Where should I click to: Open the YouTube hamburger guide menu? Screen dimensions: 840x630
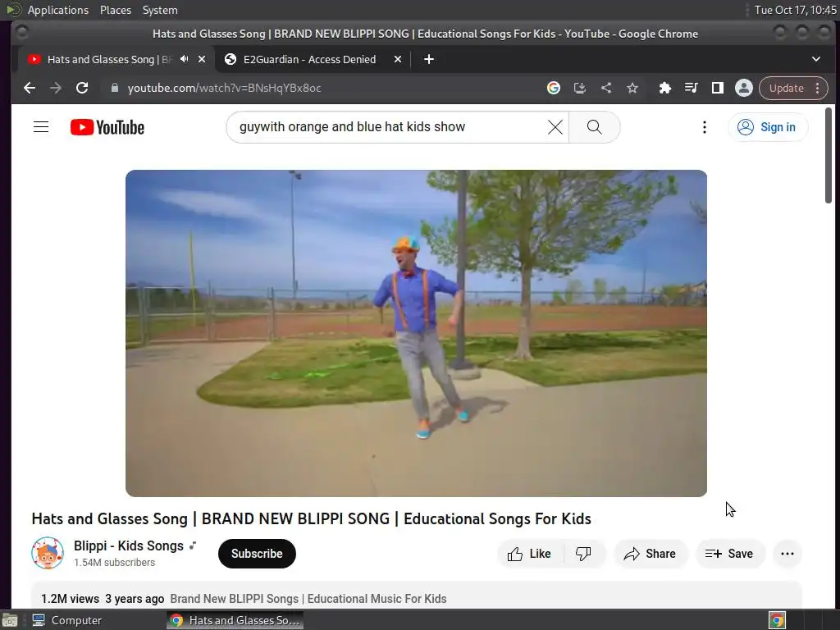(x=41, y=127)
